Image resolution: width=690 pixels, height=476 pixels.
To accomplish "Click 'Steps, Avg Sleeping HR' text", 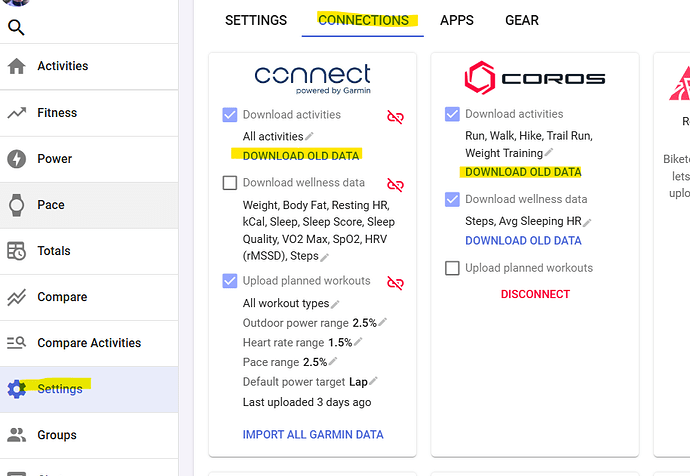I will click(x=523, y=221).
